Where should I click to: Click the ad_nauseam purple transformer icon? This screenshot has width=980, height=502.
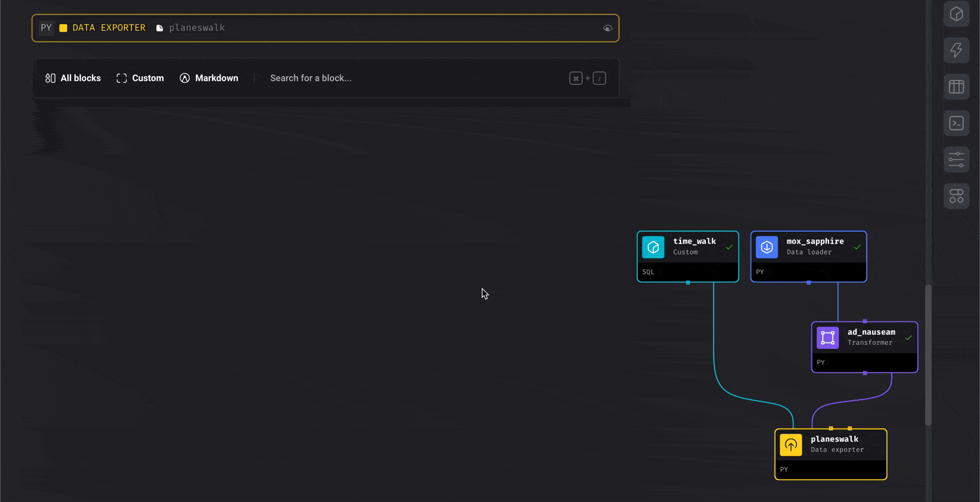click(828, 338)
